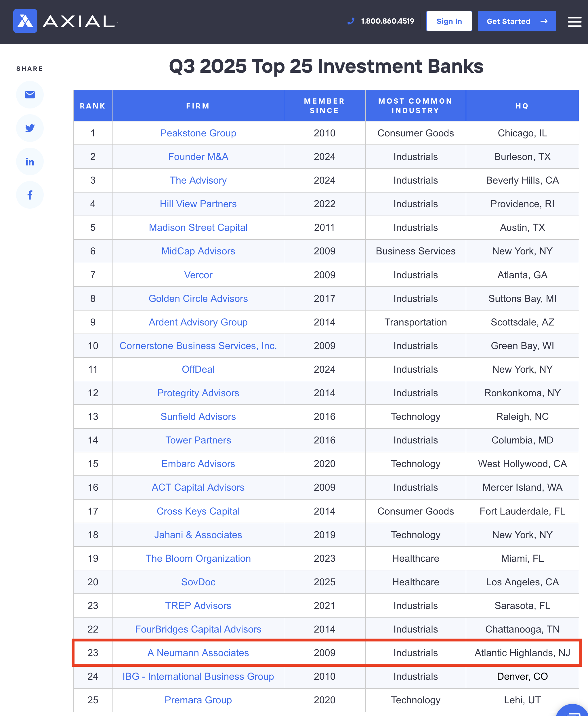588x716 pixels.
Task: Open the hamburger menu
Action: tap(574, 22)
